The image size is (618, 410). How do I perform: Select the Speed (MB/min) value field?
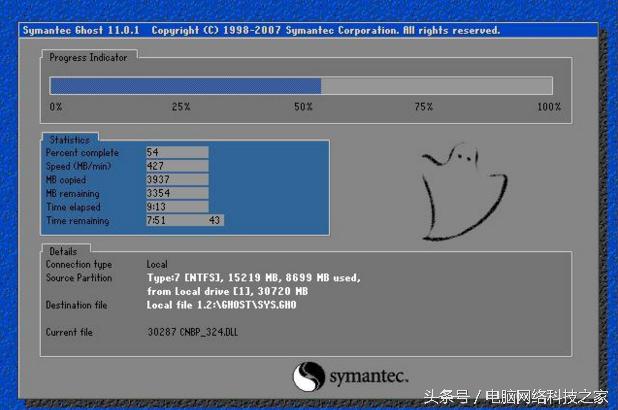click(176, 166)
